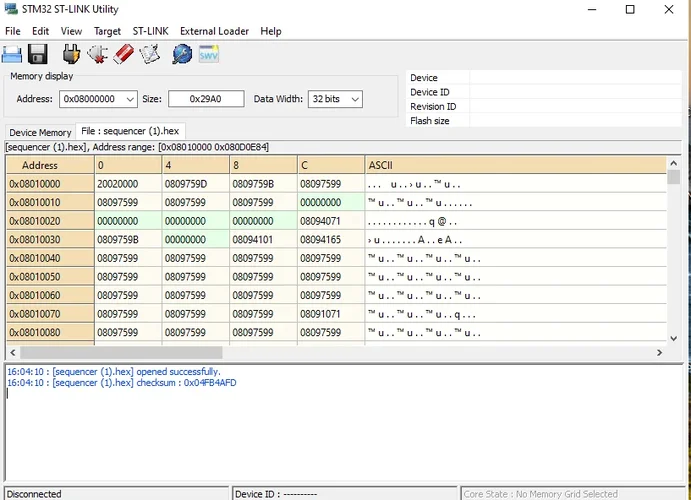Connect to target using plug icon

[x=71, y=54]
